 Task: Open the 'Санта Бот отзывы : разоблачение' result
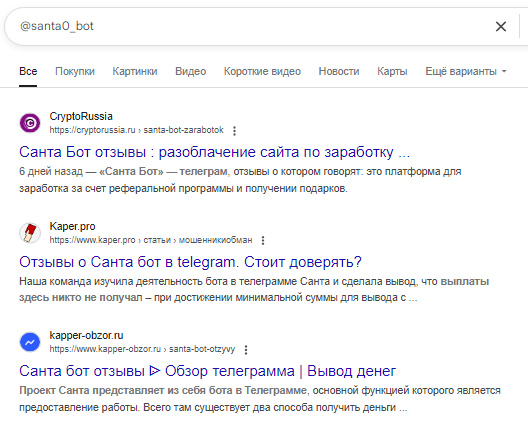tap(214, 152)
